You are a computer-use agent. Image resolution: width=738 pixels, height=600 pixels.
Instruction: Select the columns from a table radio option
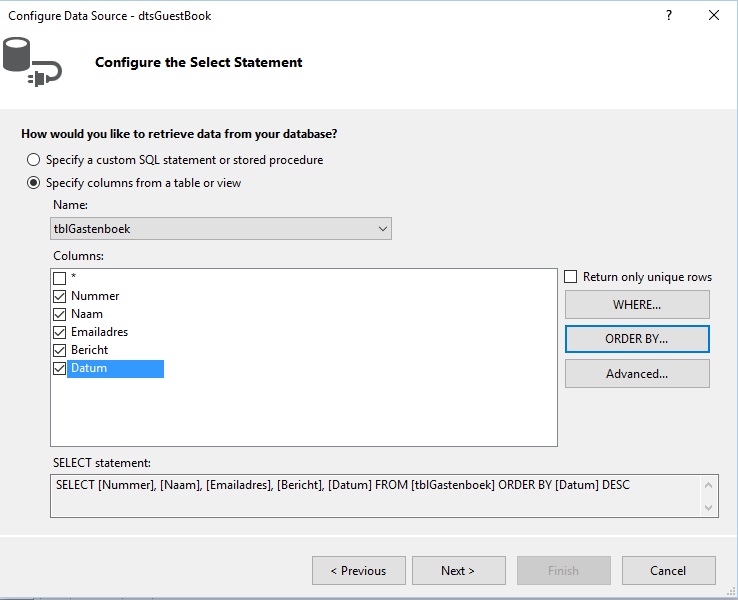33,183
